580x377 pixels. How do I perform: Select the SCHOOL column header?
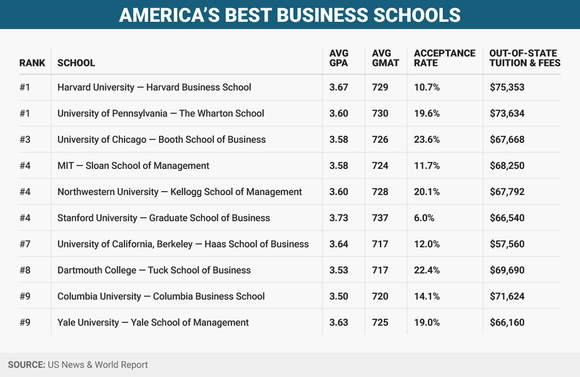[76, 63]
